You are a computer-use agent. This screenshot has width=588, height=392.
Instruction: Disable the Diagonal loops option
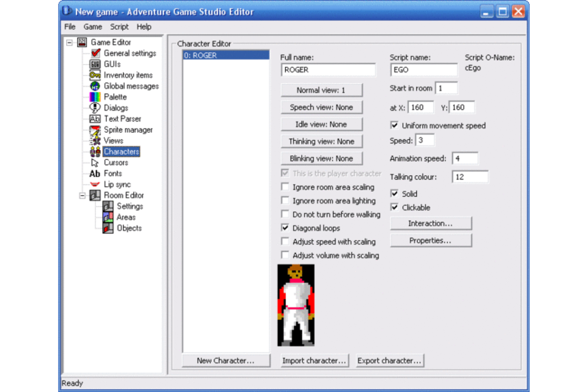285,228
